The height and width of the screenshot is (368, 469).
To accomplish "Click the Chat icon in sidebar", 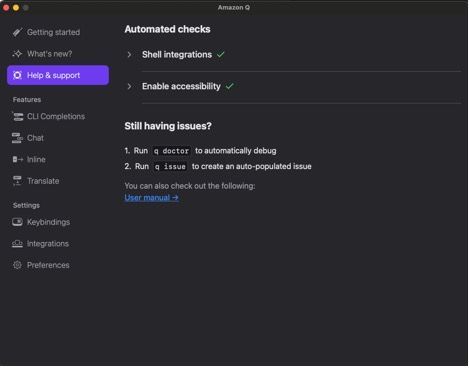I will 17,138.
